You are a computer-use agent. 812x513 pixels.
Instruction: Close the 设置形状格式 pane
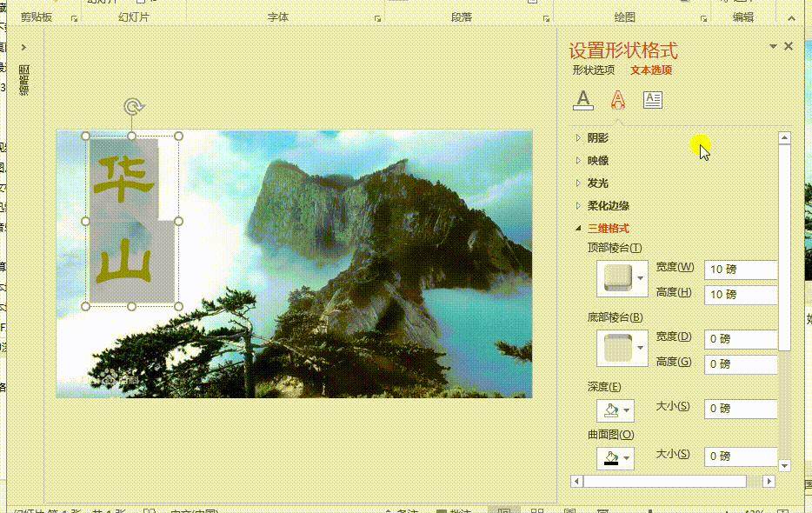[789, 46]
